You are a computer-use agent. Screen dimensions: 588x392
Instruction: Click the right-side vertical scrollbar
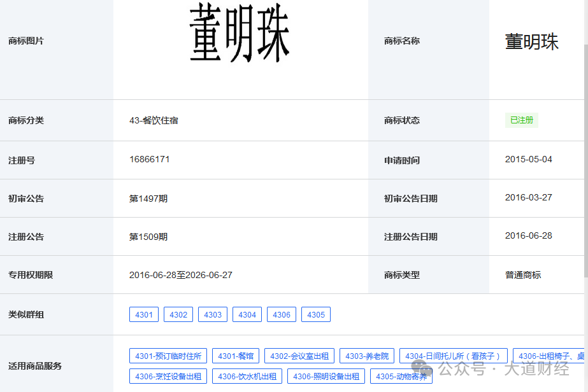click(x=584, y=191)
